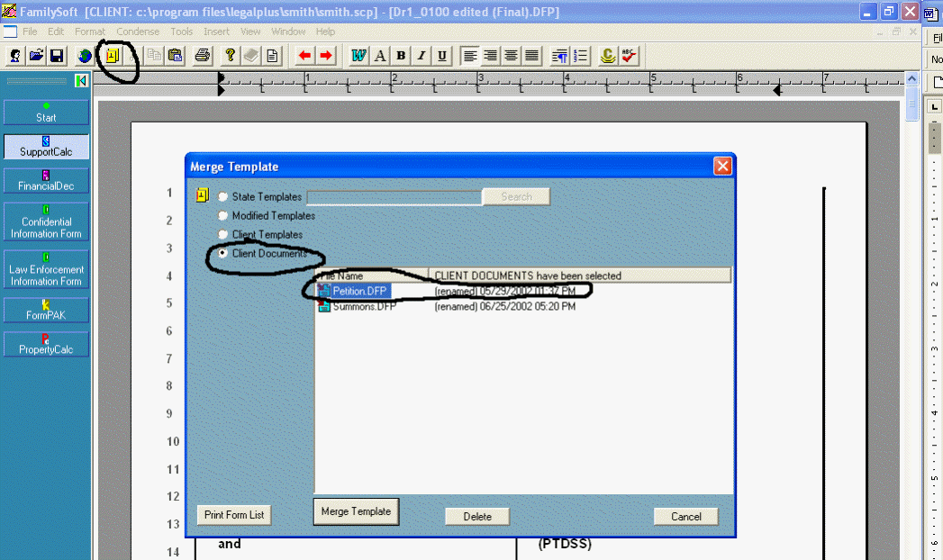Open the SupportCalc panel from the sidebar

(x=46, y=144)
